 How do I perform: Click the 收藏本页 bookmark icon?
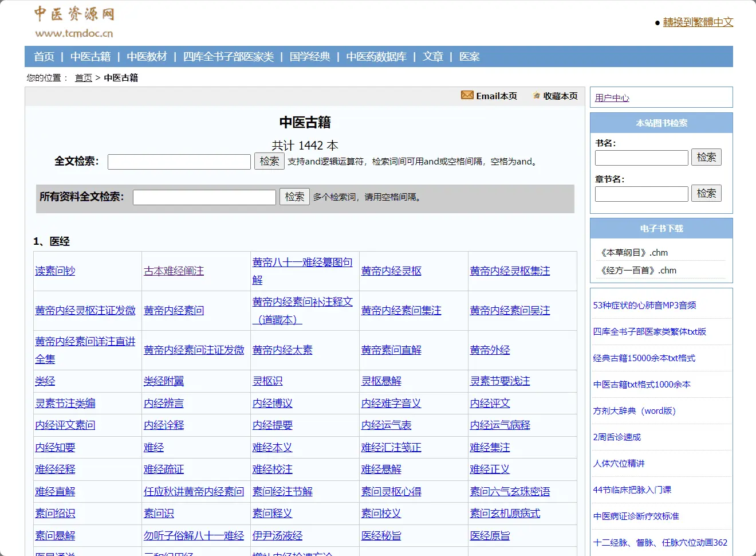coord(536,96)
